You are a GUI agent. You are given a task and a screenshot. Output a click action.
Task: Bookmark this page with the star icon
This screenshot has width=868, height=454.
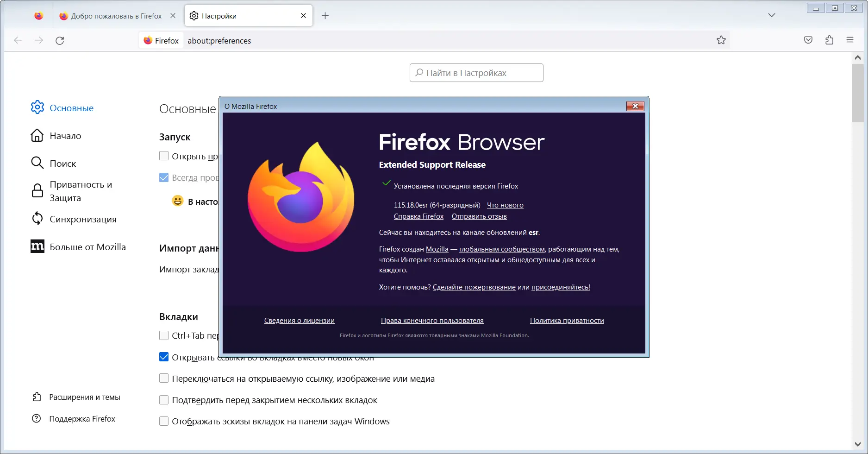[x=721, y=40]
